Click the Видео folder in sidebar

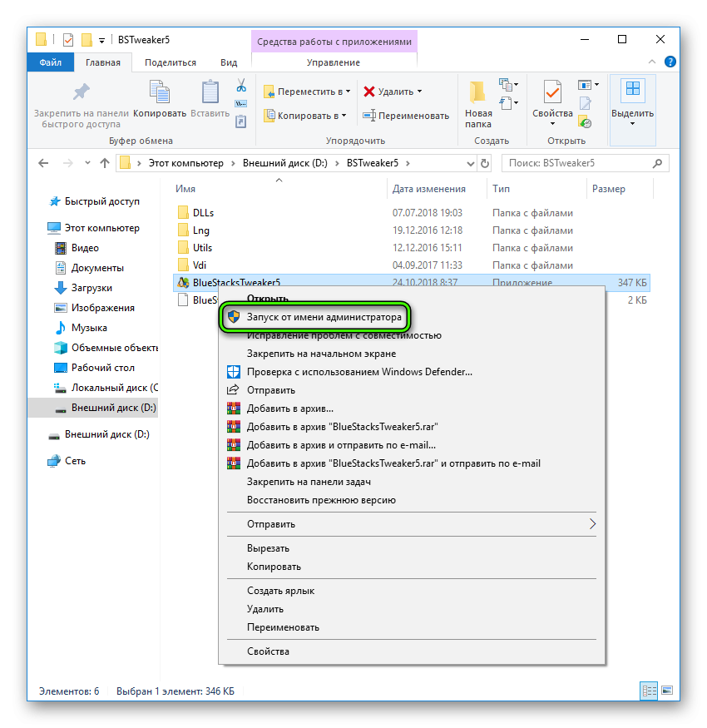pyautogui.click(x=85, y=248)
